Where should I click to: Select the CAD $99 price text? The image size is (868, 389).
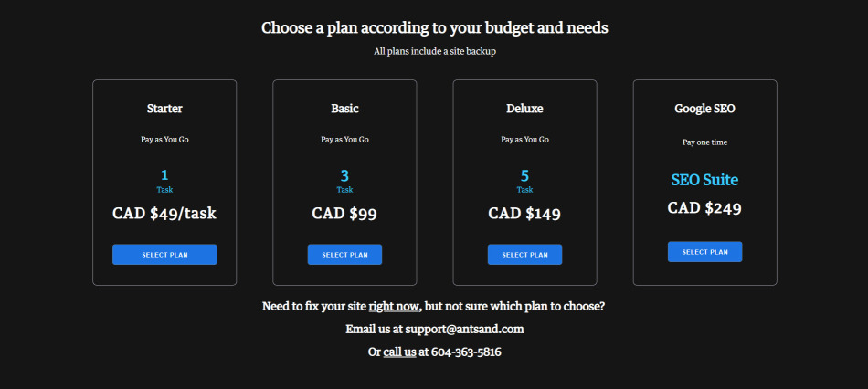[x=344, y=214]
